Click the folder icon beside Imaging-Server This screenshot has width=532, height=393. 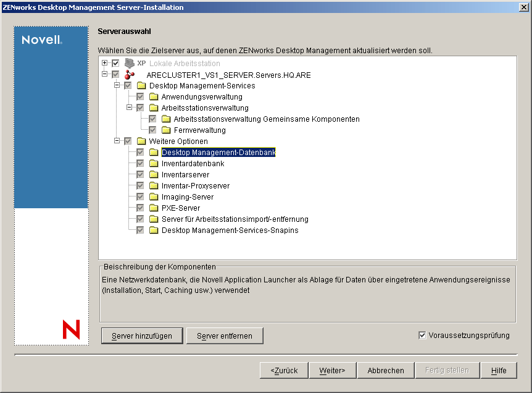pyautogui.click(x=154, y=196)
